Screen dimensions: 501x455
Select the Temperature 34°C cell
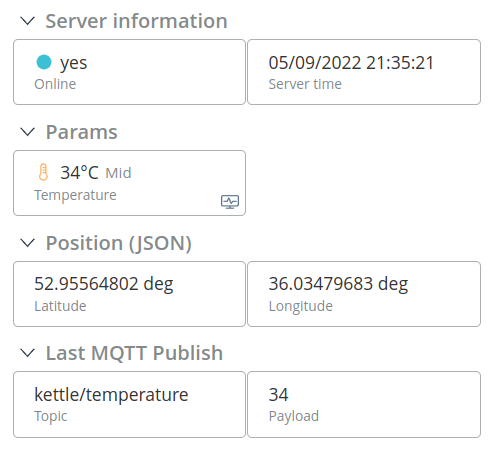point(129,183)
